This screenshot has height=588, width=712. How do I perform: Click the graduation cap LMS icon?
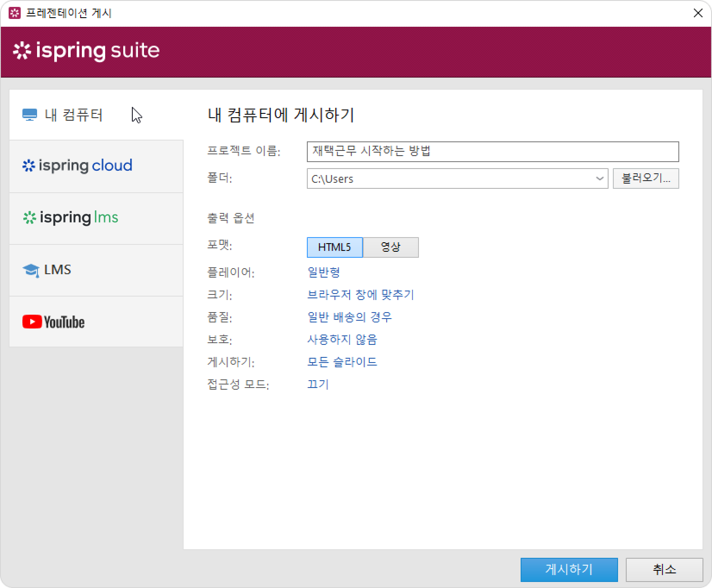click(x=31, y=270)
